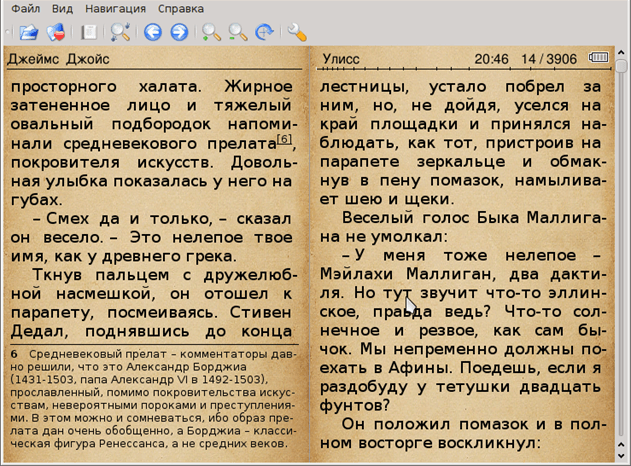Viewport: 631px width, 466px height.
Task: Click the circular arrow view toggle icon
Action: point(265,32)
